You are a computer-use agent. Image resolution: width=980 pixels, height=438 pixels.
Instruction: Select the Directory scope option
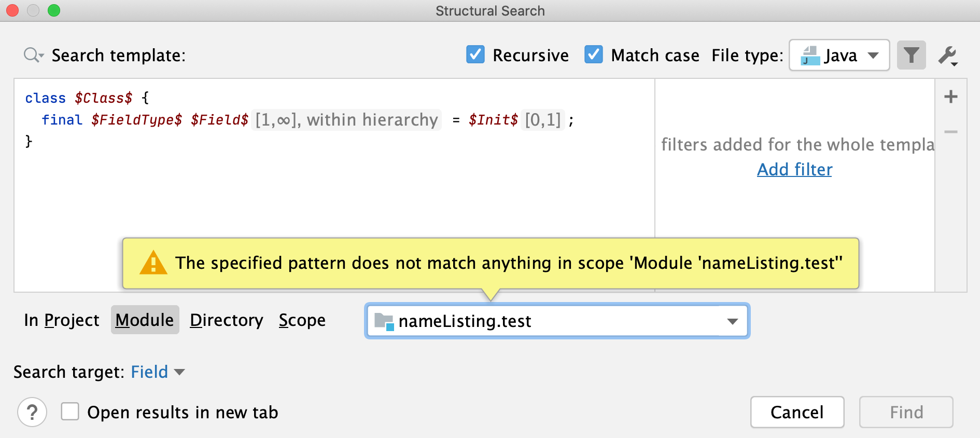pos(227,320)
